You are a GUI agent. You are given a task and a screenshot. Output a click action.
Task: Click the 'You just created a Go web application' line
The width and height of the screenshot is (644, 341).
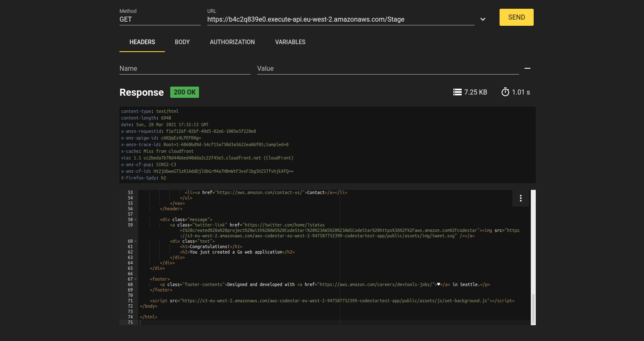coord(237,252)
